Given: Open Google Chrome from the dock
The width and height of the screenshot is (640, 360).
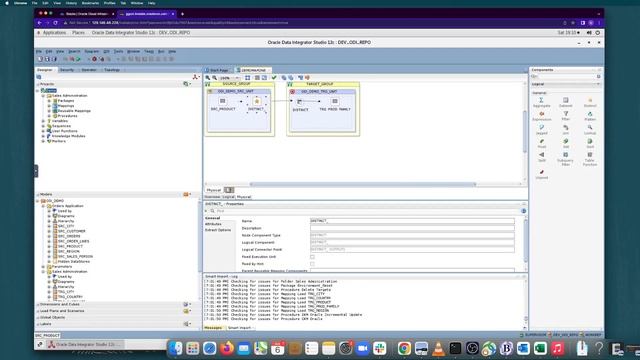Looking at the screenshot, I should pos(404,348).
